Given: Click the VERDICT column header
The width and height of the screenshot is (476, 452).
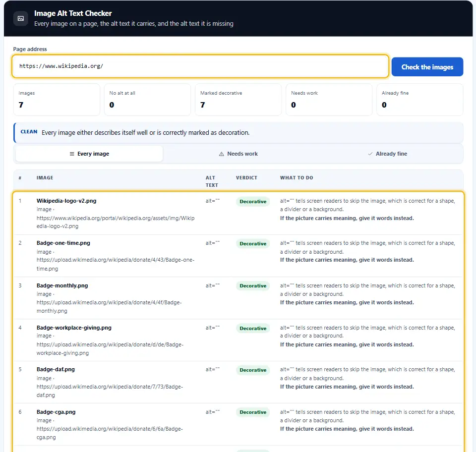Looking at the screenshot, I should (246, 178).
